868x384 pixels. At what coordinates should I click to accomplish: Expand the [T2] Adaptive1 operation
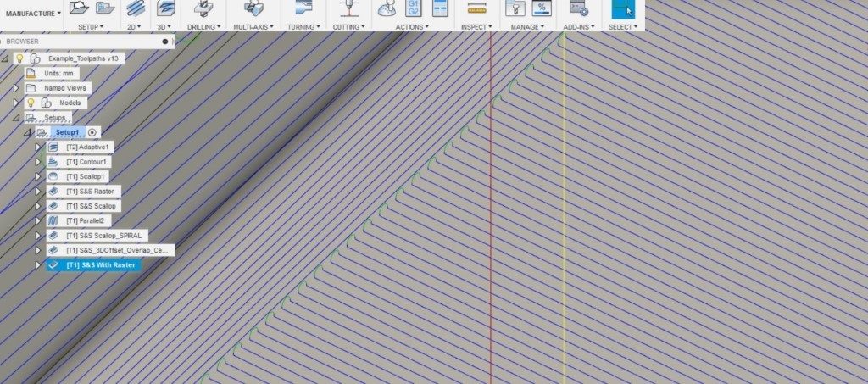point(38,147)
